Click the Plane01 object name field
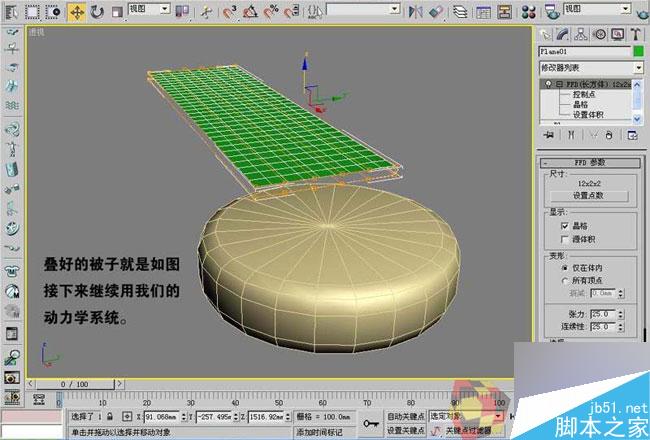 coord(585,52)
